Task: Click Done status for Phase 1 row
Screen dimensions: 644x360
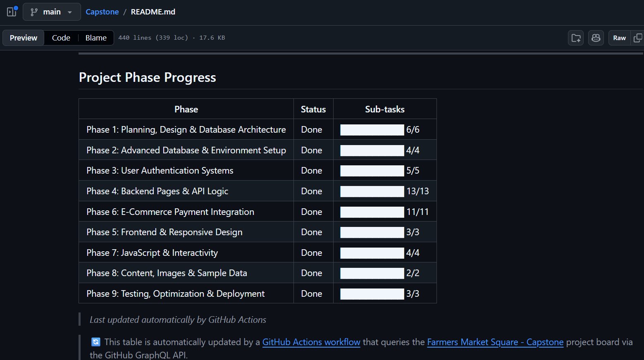Action: click(x=312, y=130)
